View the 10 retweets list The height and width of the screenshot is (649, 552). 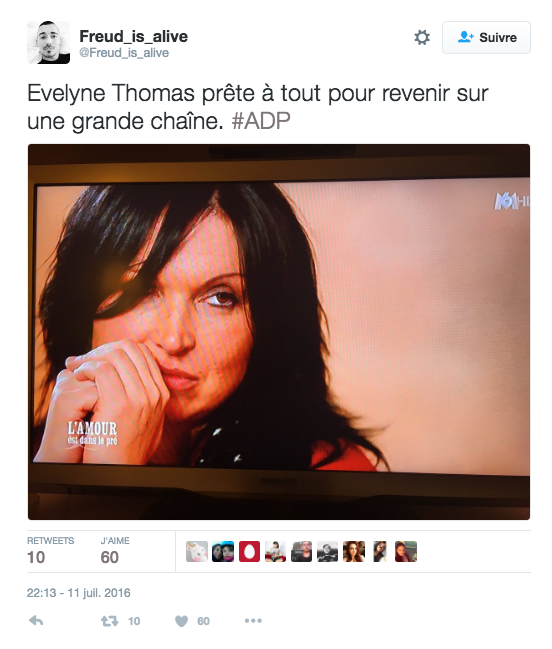pyautogui.click(x=50, y=551)
